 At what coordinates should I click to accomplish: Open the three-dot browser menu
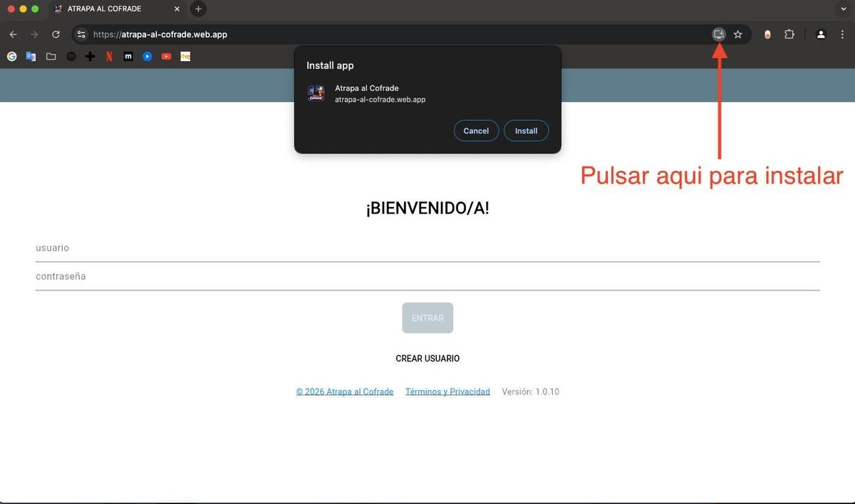(x=842, y=33)
